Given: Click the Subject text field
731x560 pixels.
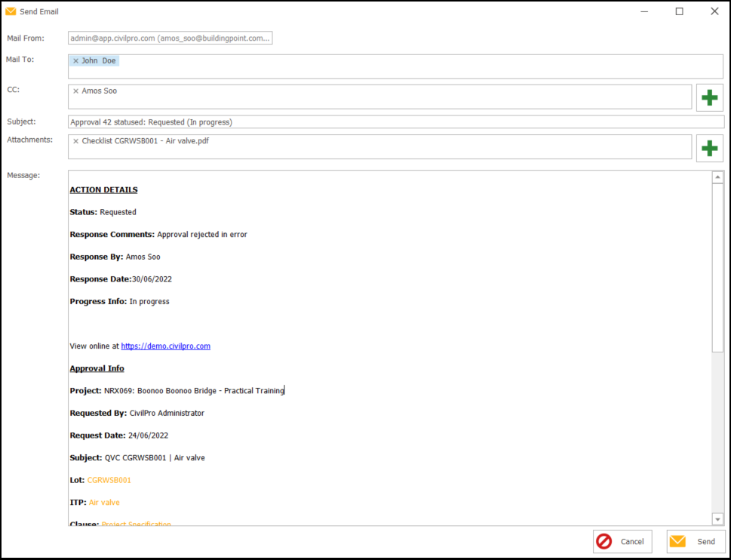Looking at the screenshot, I should (x=395, y=122).
